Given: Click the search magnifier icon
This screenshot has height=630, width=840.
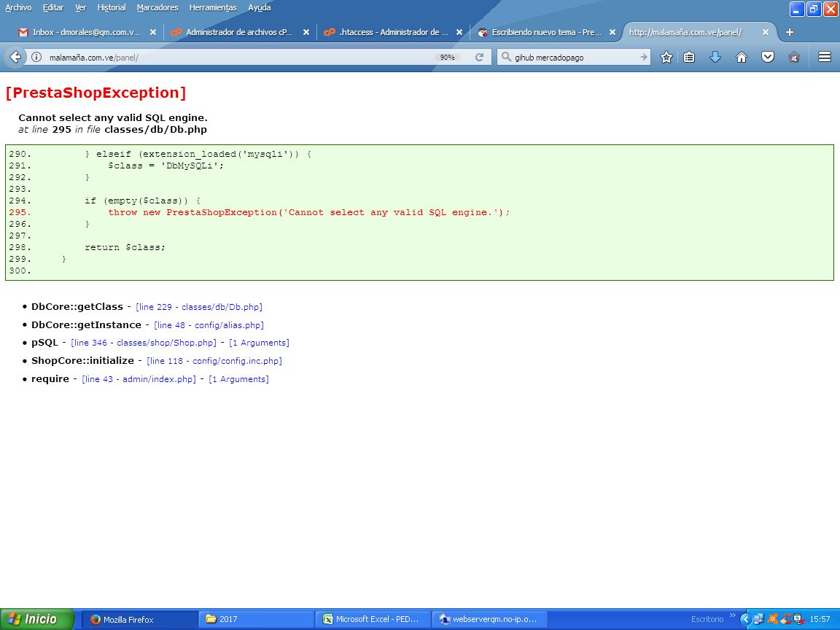Looking at the screenshot, I should click(x=506, y=57).
